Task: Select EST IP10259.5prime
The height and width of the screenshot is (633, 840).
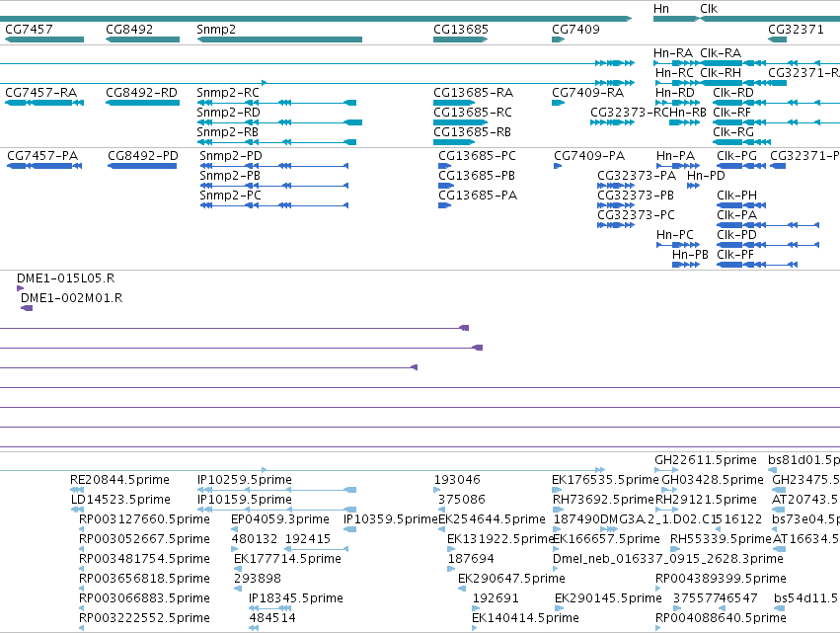Action: click(245, 480)
